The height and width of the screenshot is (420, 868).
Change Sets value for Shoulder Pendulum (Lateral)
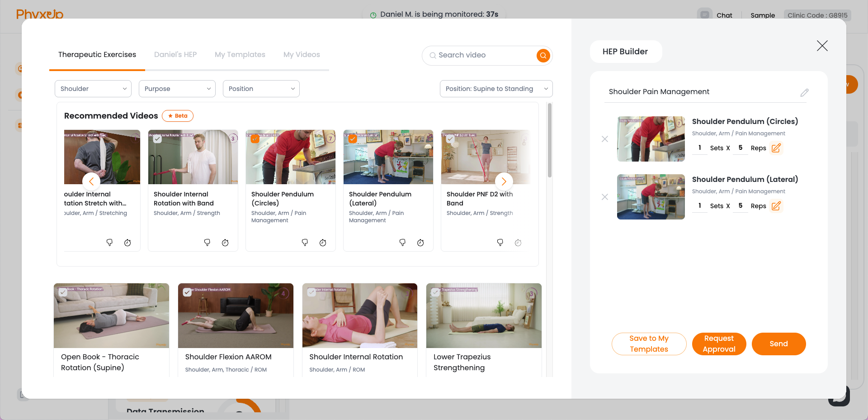pos(699,205)
